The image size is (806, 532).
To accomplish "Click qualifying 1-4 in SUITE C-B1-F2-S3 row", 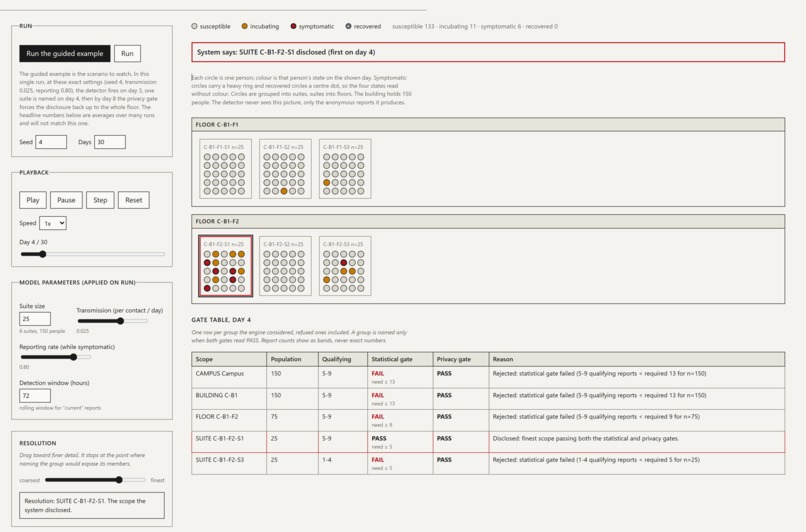I will click(x=327, y=460).
